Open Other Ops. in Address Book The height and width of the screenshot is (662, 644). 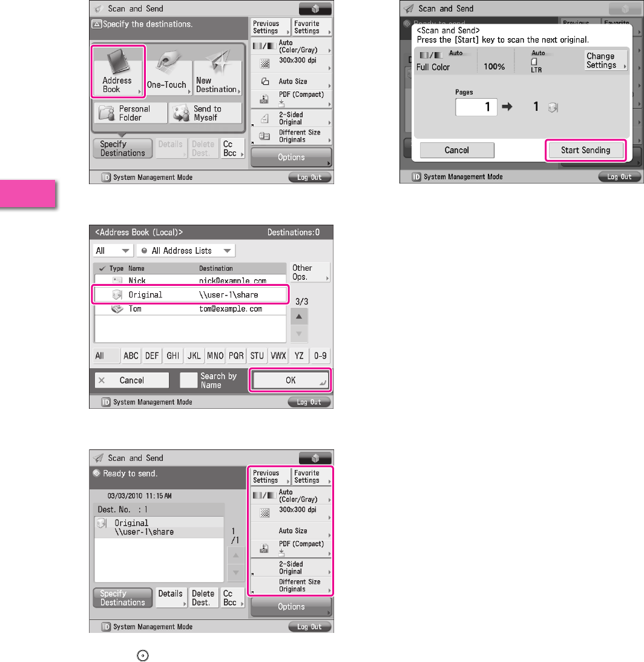[x=309, y=273]
